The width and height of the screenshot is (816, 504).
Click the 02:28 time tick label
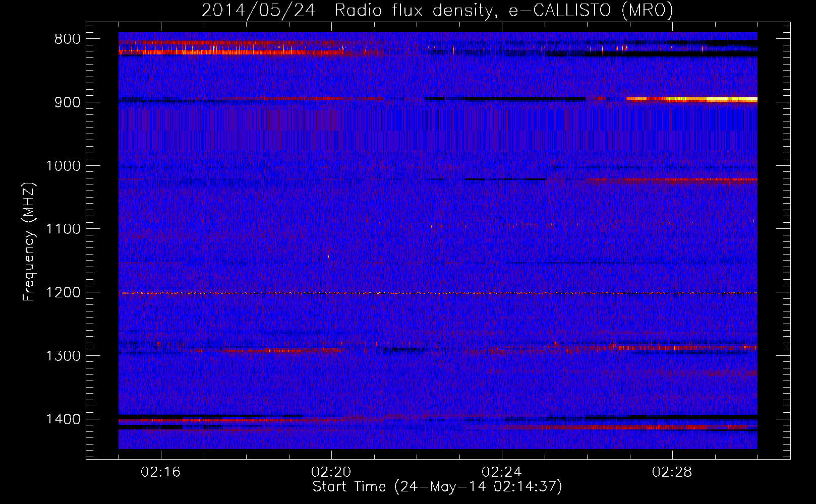coord(672,472)
